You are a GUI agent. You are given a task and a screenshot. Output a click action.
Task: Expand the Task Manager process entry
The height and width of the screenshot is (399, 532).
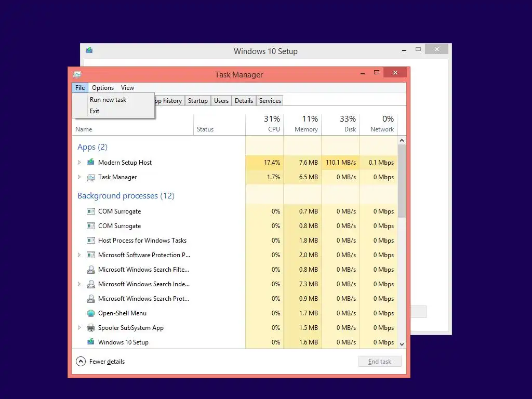pyautogui.click(x=79, y=177)
